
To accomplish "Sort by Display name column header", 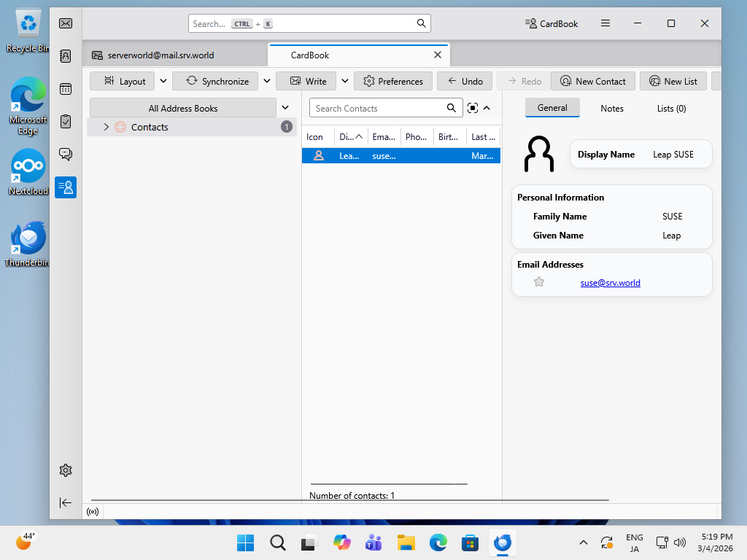I will [351, 136].
